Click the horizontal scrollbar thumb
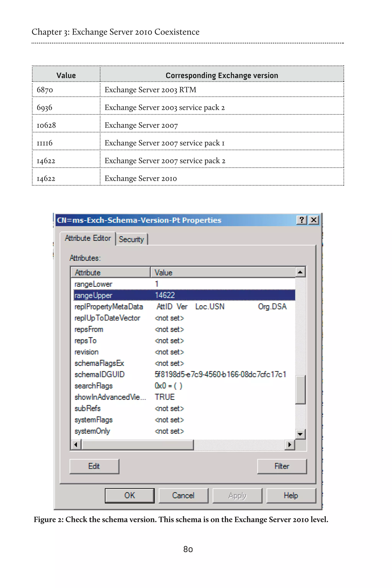This screenshot has height=588, width=392. pos(137,445)
